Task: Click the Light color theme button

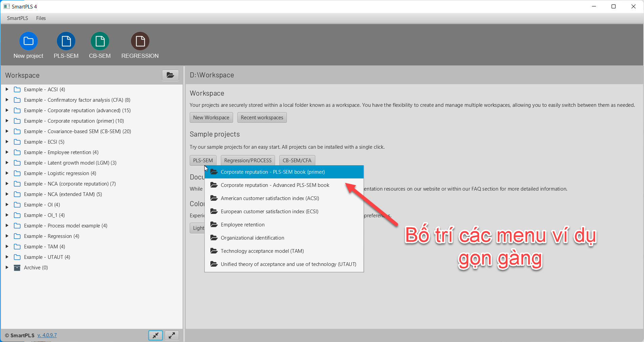Action: click(198, 228)
